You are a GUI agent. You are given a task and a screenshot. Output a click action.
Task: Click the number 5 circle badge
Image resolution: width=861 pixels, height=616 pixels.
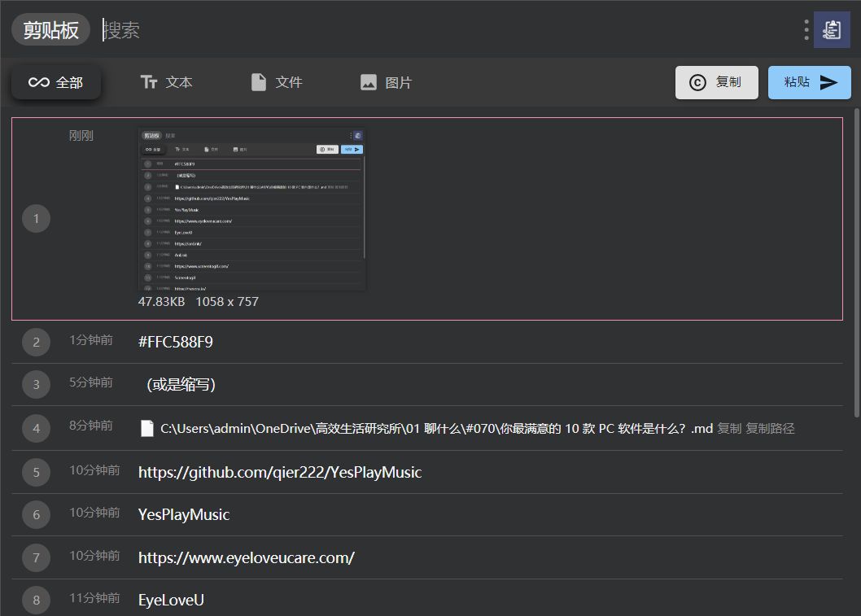36,472
